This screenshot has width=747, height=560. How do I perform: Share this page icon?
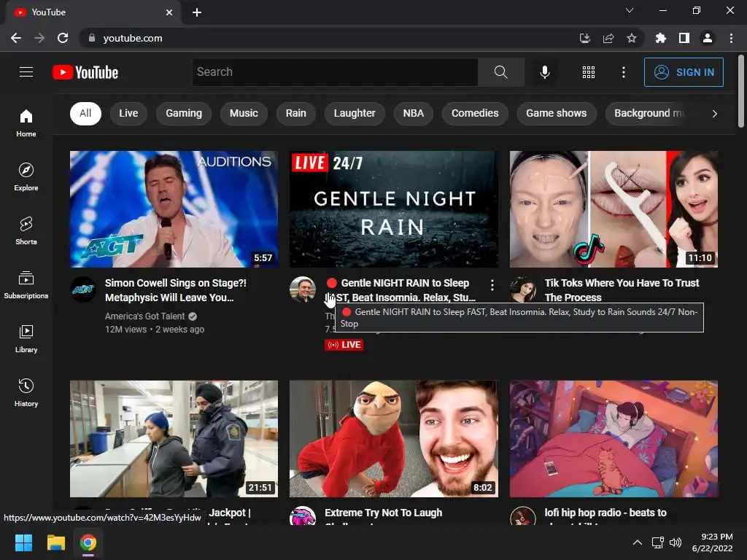[x=608, y=38]
